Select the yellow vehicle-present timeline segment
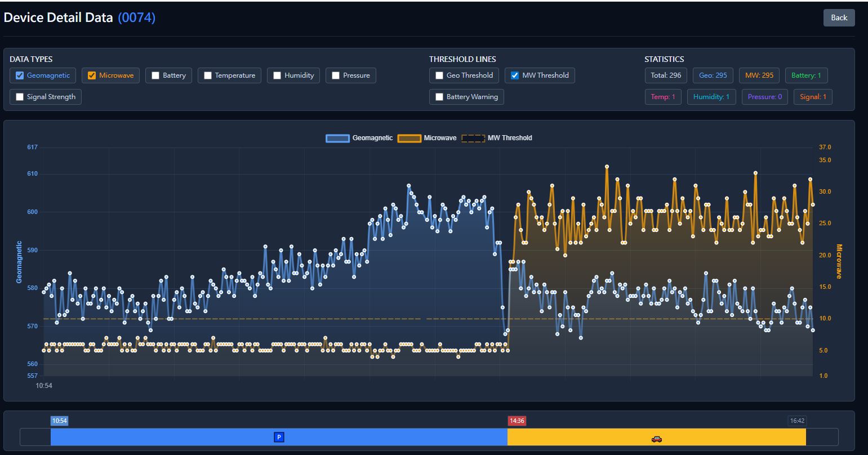The height and width of the screenshot is (455, 868). (732, 437)
